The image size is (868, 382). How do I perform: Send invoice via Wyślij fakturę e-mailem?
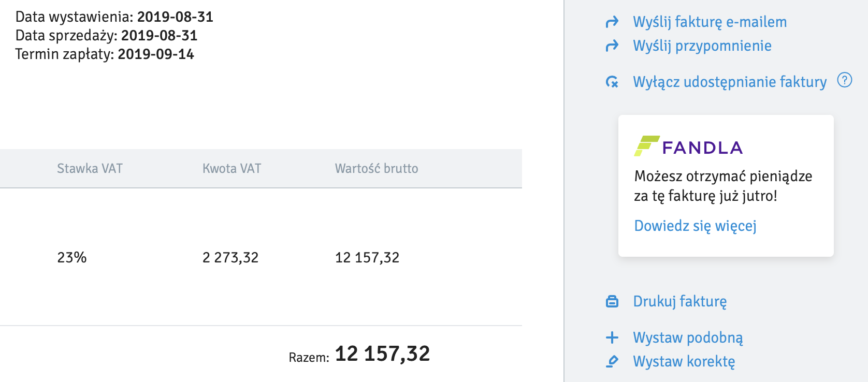pos(710,22)
